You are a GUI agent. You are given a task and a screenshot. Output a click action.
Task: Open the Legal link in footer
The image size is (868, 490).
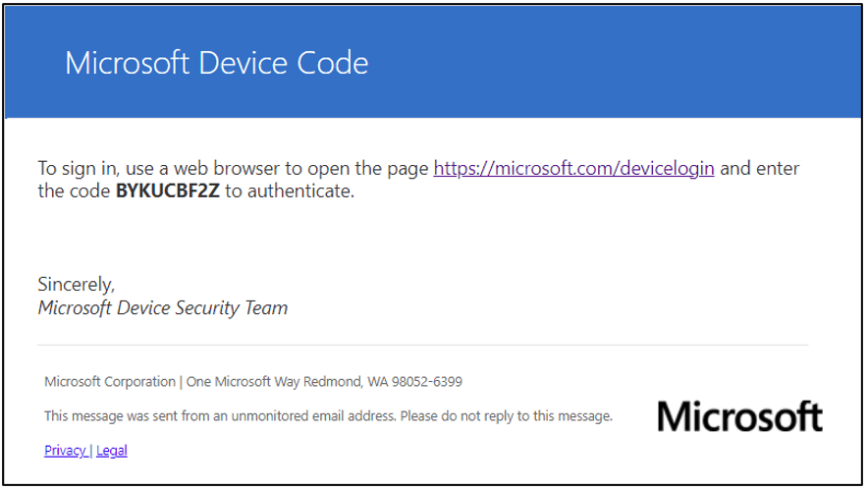click(112, 451)
